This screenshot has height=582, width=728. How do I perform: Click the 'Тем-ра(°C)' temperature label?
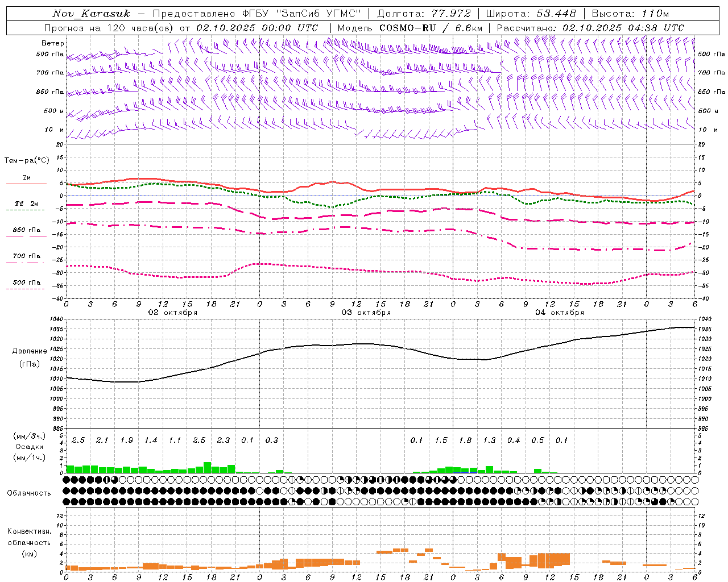tap(27, 161)
